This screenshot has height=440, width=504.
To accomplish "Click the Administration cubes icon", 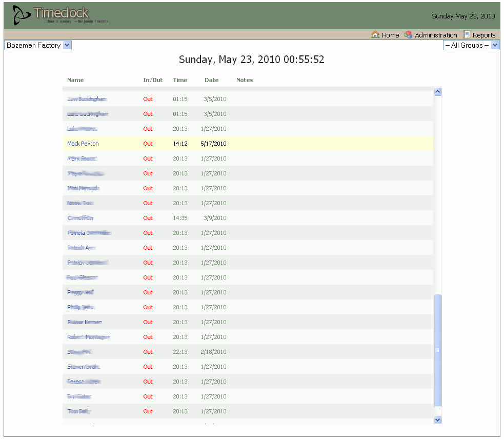I will tap(408, 34).
